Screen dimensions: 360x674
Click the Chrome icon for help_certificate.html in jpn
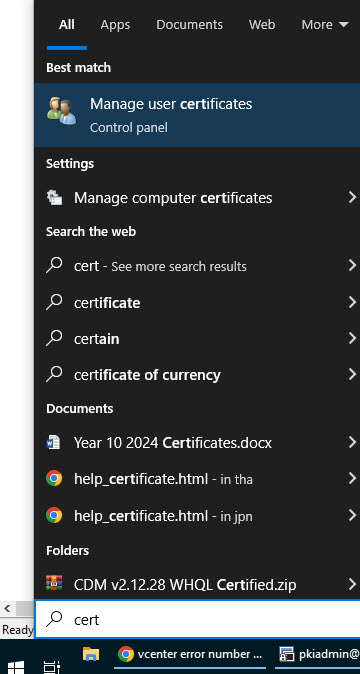[x=54, y=515]
